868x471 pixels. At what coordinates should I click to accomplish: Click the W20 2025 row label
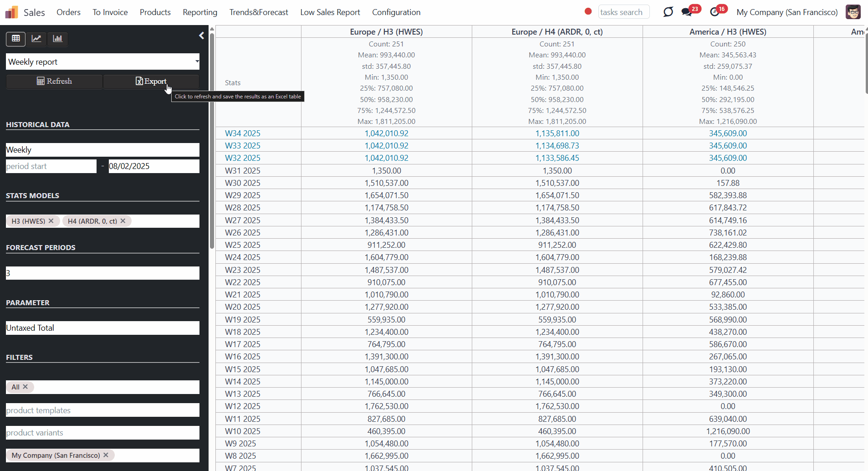(243, 307)
